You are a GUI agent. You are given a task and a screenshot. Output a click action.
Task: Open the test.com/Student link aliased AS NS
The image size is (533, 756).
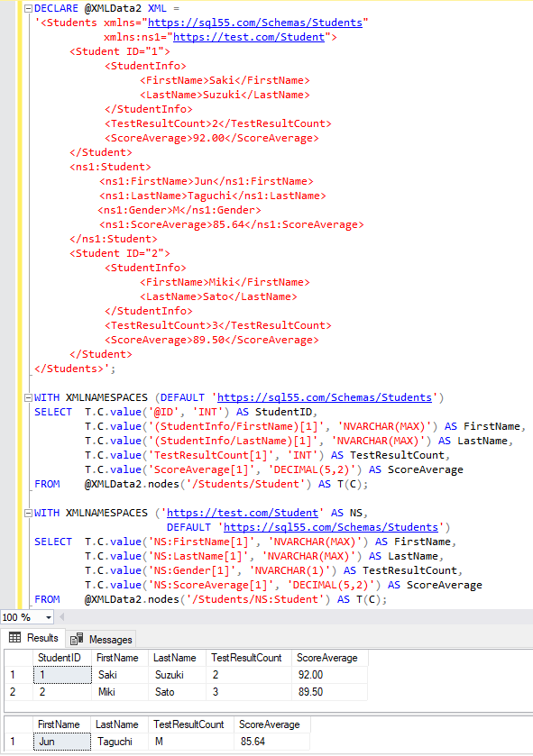(x=243, y=513)
